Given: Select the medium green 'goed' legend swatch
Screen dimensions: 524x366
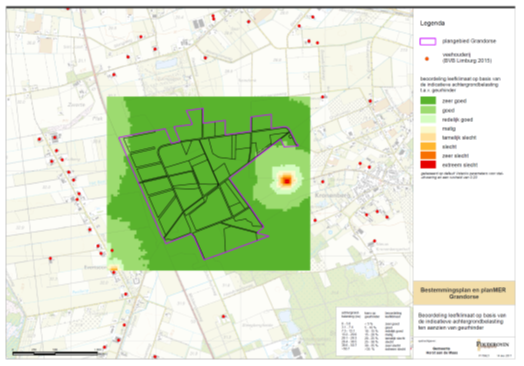Looking at the screenshot, I should (x=428, y=110).
